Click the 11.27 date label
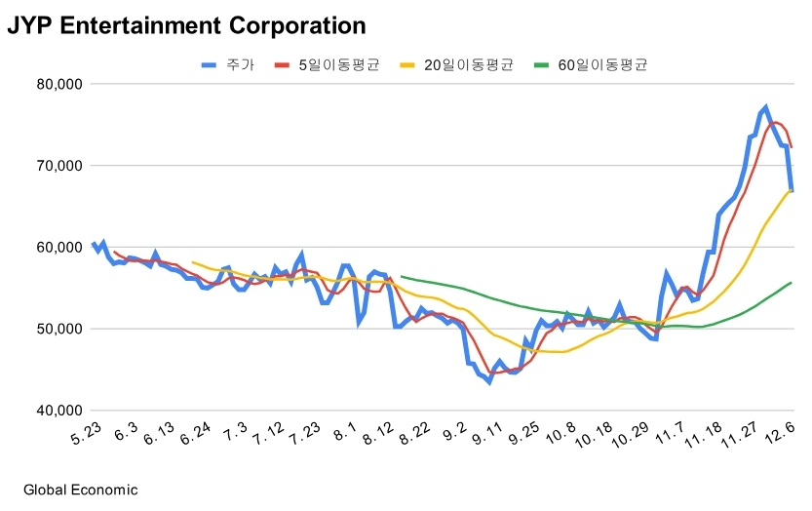This screenshot has width=812, height=511. tap(740, 435)
